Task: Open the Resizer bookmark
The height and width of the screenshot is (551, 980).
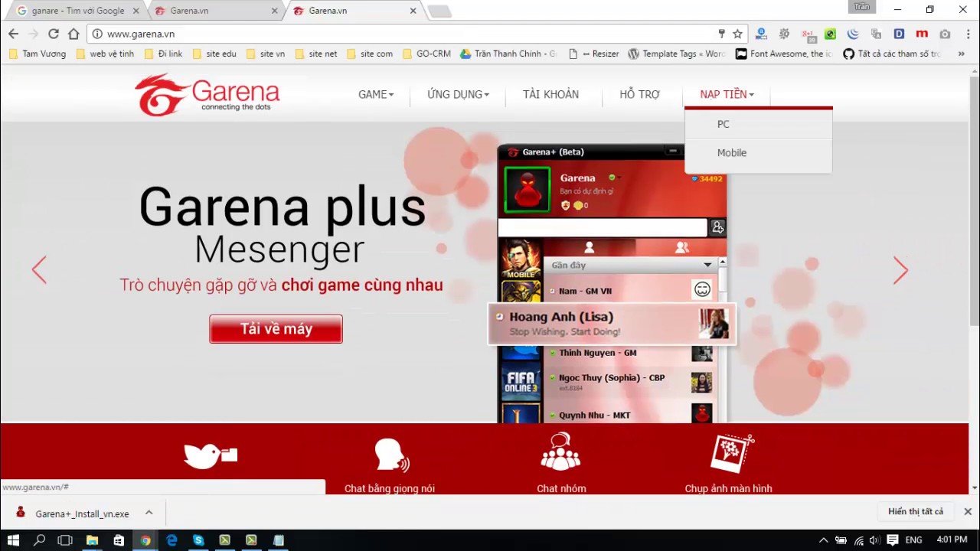Action: [x=594, y=54]
